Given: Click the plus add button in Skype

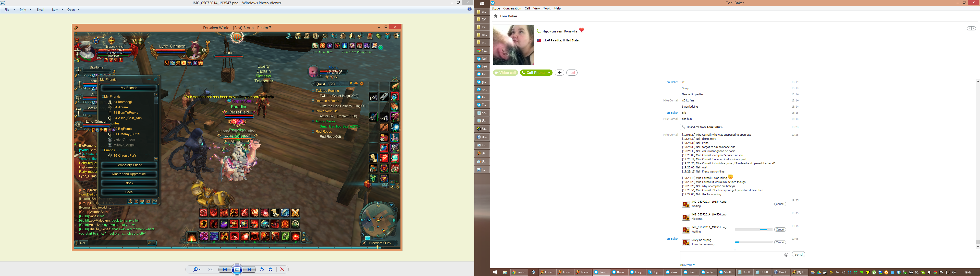Looking at the screenshot, I should tap(559, 73).
